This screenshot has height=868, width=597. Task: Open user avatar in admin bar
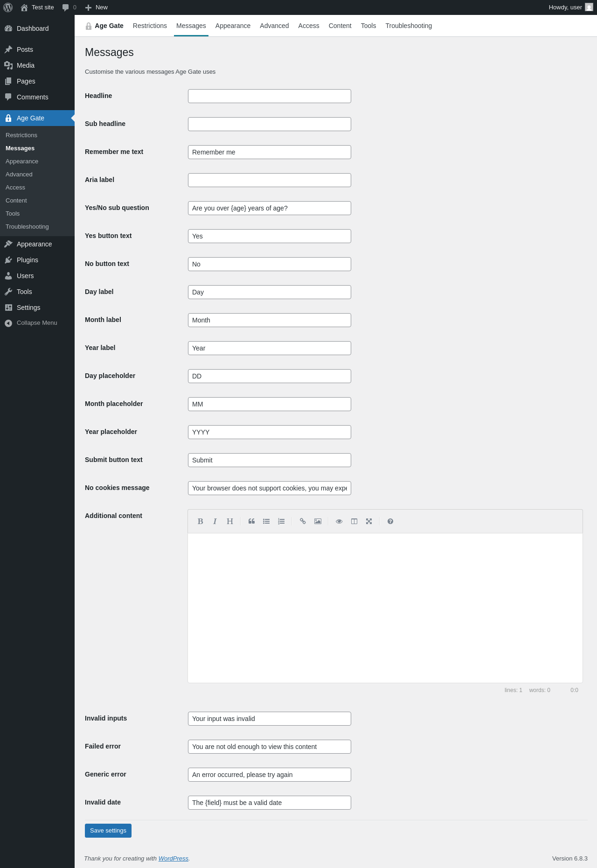coord(589,7)
